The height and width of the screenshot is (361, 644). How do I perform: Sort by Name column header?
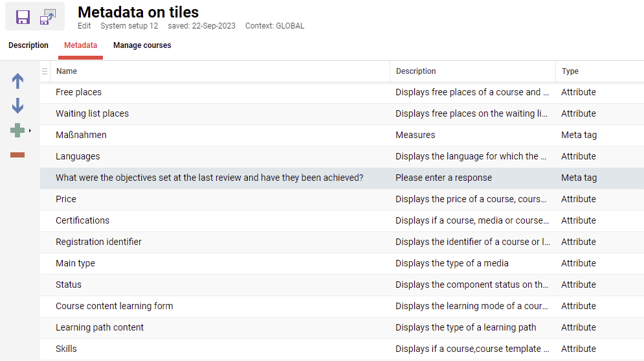click(x=67, y=71)
